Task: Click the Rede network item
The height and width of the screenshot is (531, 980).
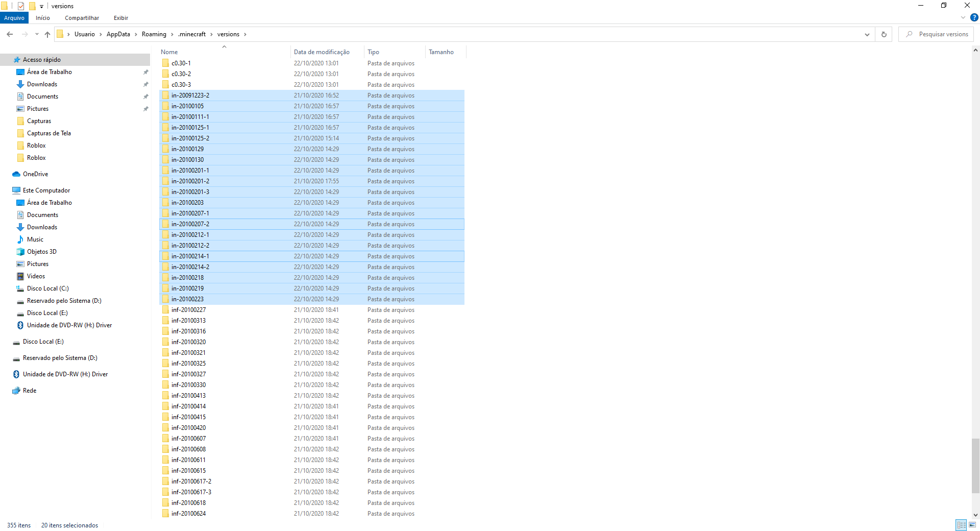Action: click(x=30, y=391)
